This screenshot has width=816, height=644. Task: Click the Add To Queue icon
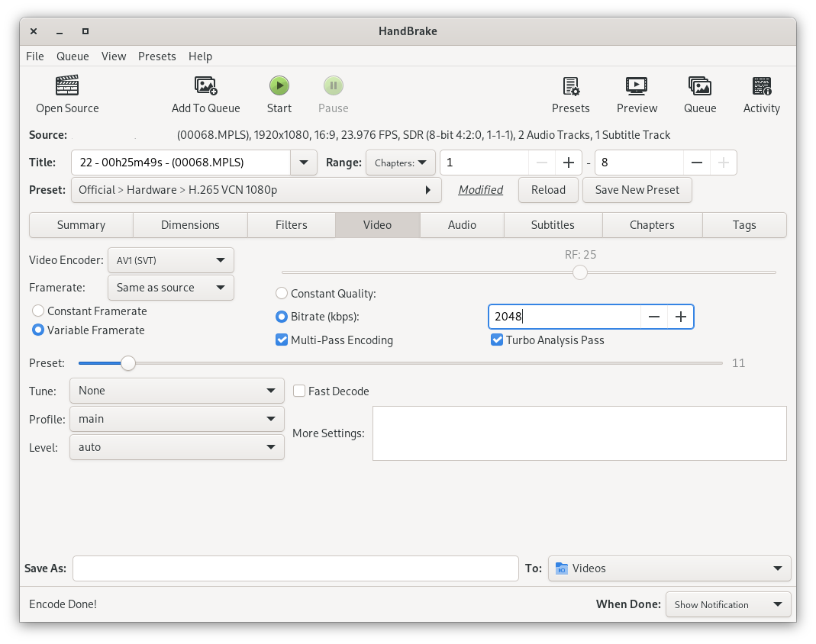coord(205,85)
